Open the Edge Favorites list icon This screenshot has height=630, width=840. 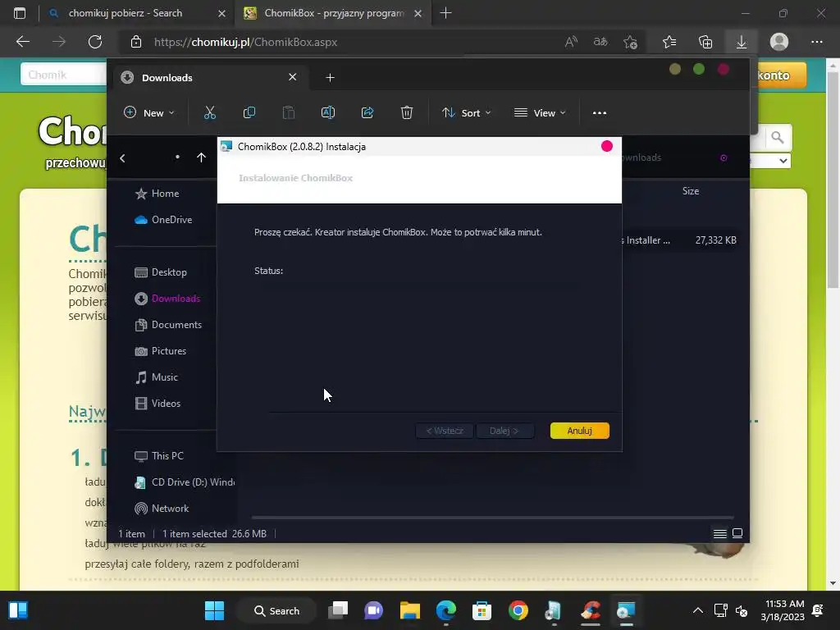click(669, 42)
